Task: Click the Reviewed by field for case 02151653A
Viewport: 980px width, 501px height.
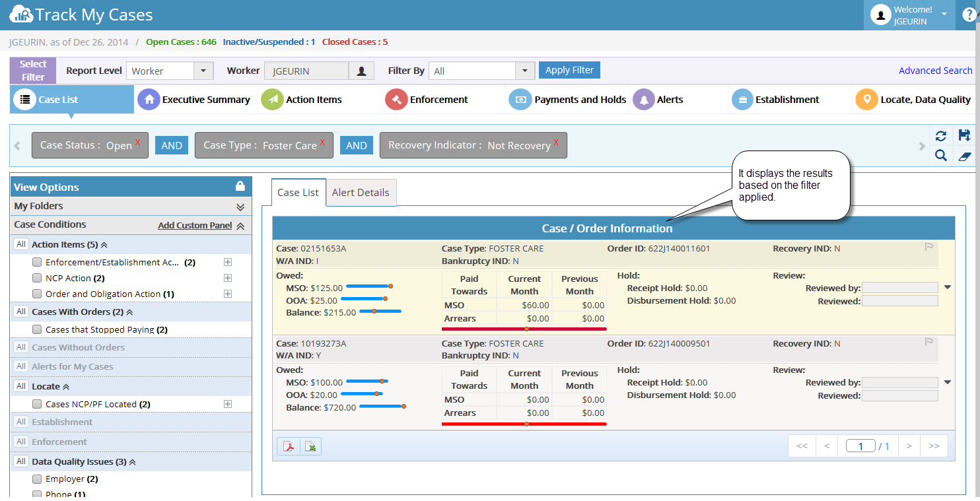Action: pos(899,288)
